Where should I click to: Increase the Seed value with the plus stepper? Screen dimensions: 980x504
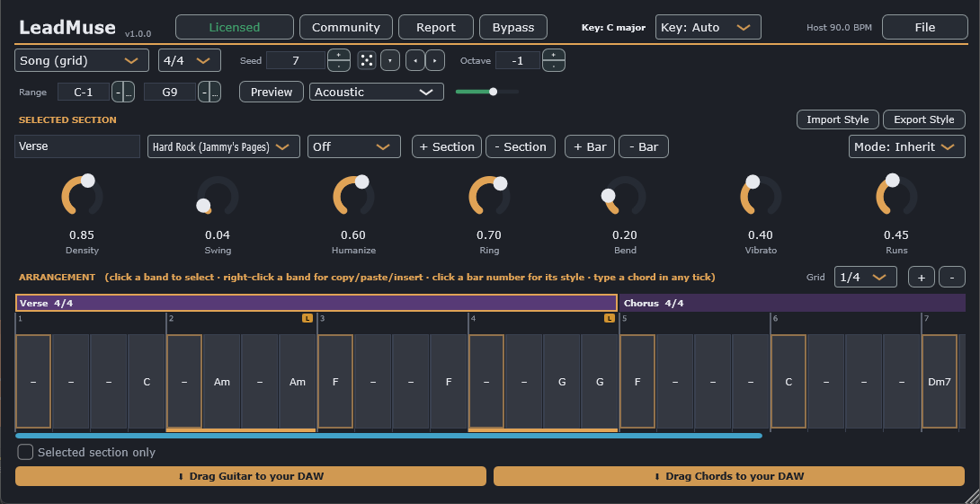339,55
